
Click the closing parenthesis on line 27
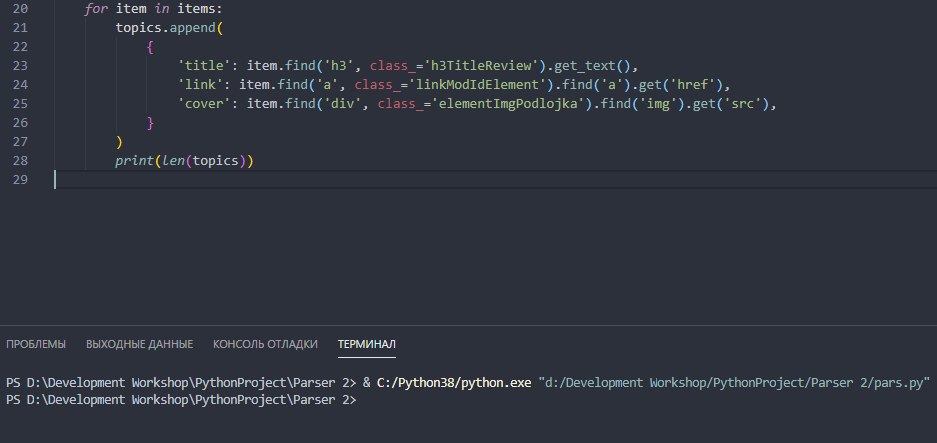120,142
